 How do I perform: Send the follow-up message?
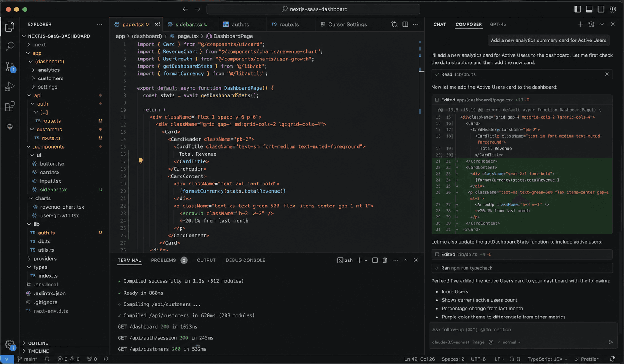pyautogui.click(x=611, y=342)
